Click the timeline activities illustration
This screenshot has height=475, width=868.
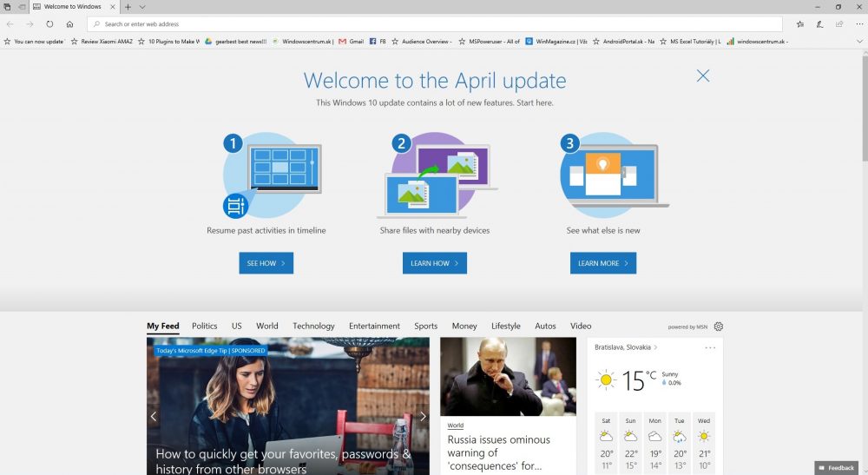click(x=273, y=175)
